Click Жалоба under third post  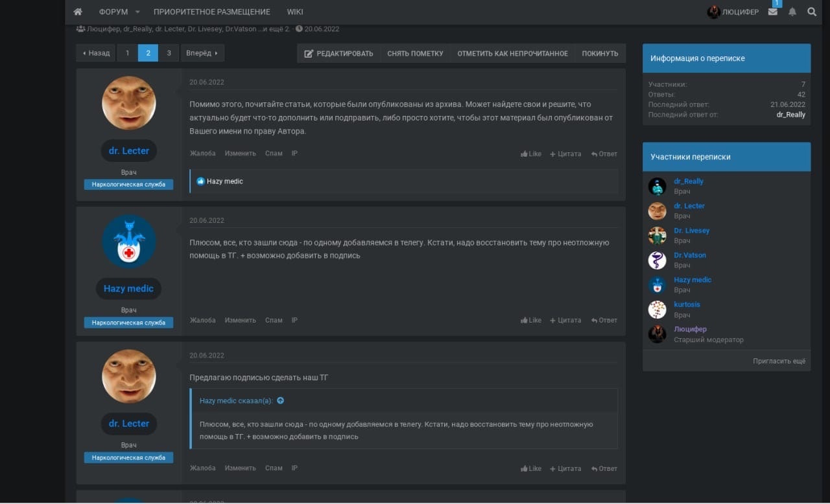coord(202,468)
